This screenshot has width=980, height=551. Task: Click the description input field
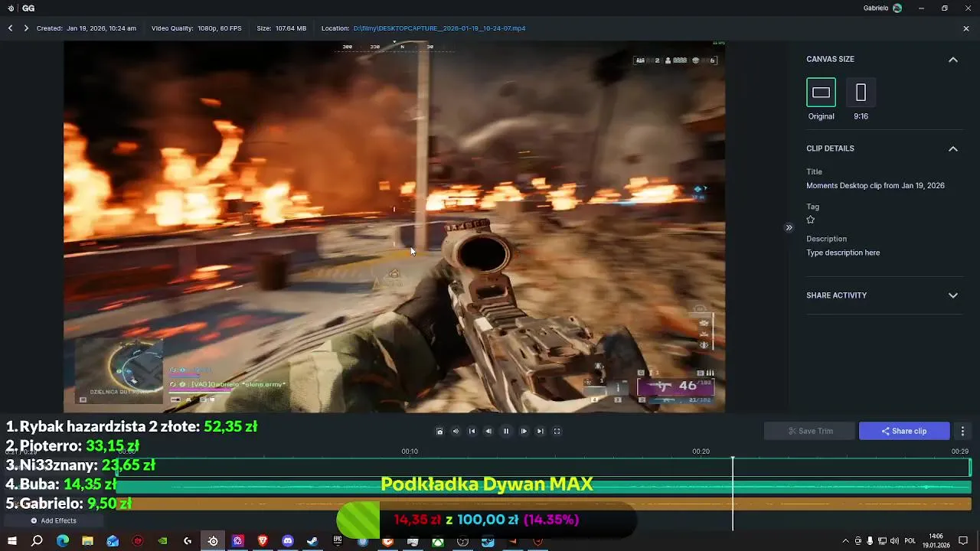(x=843, y=253)
